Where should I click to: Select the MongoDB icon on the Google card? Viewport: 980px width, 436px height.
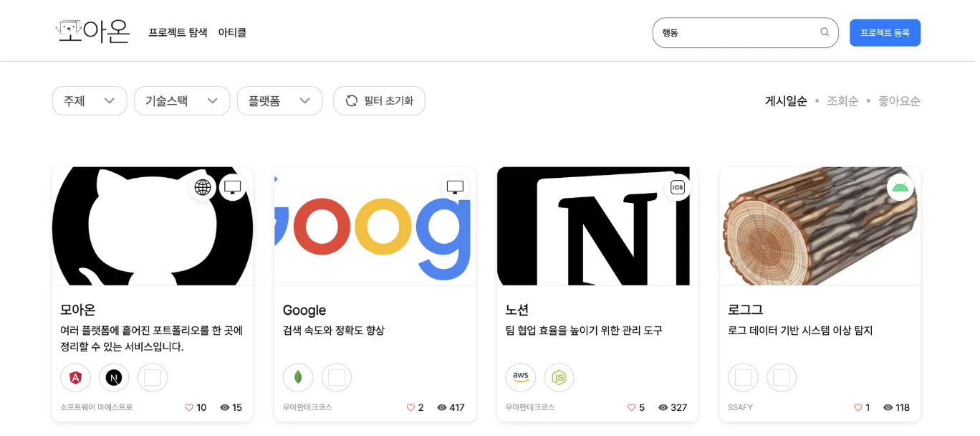pyautogui.click(x=298, y=377)
